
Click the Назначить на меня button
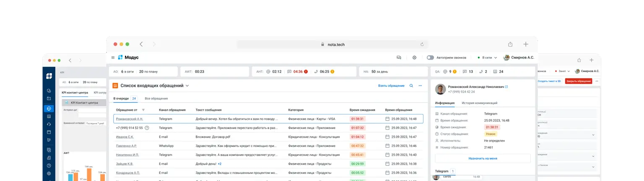coord(483,158)
